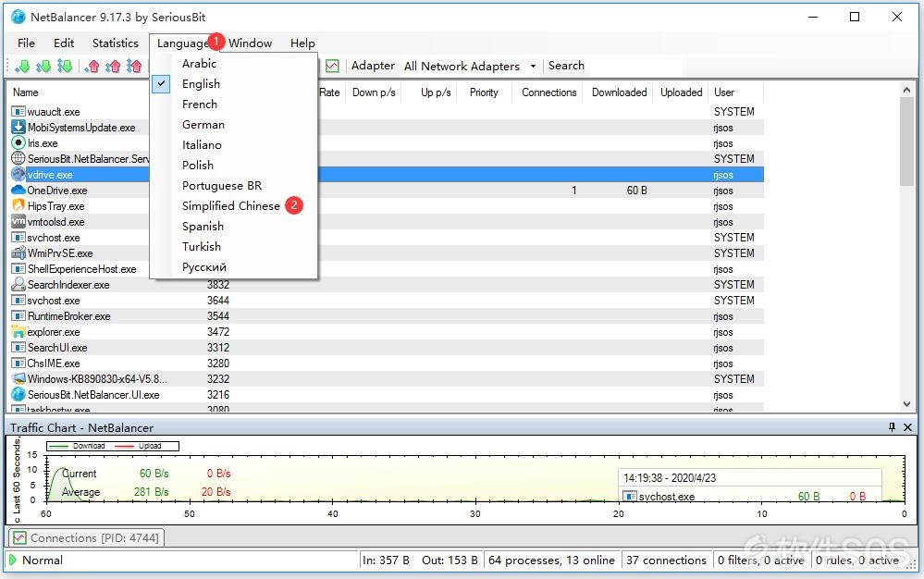Screen dimensions: 924x579
Task: Click the explorer.exe folder icon
Action: coord(18,332)
